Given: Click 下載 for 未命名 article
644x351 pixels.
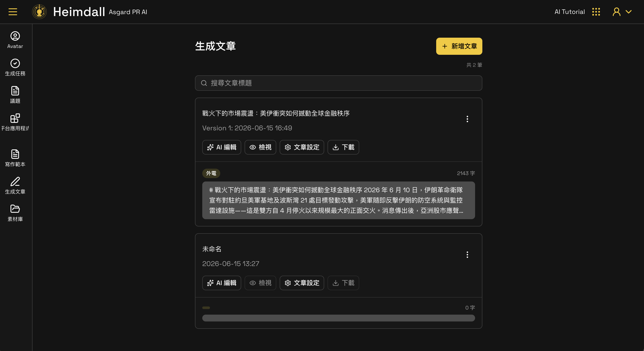Looking at the screenshot, I should point(343,283).
